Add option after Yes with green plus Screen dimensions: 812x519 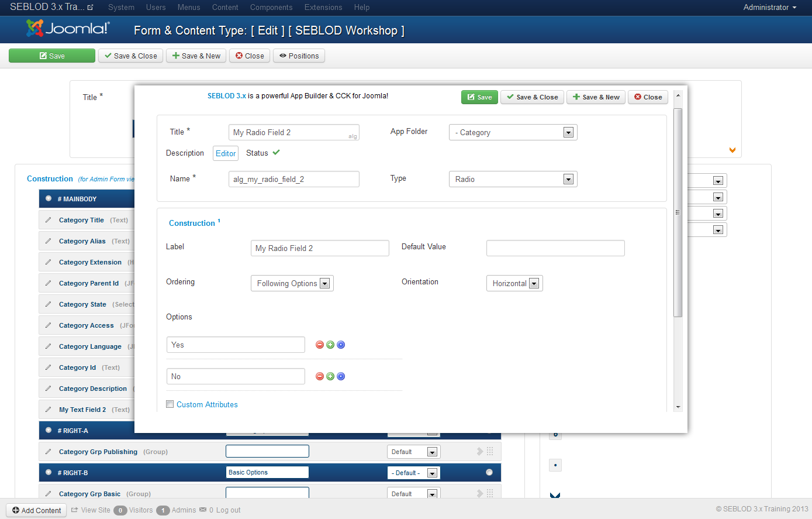[330, 345]
